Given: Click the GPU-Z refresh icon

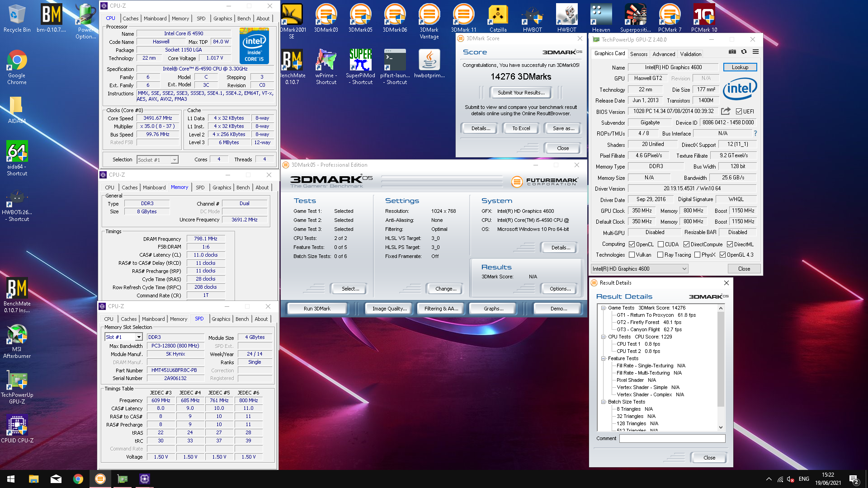Looking at the screenshot, I should point(744,52).
